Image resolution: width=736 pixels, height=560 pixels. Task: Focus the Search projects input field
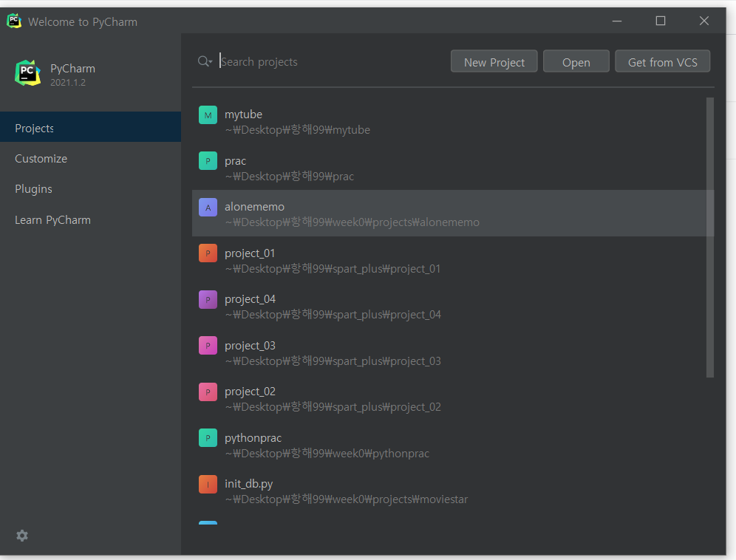331,61
